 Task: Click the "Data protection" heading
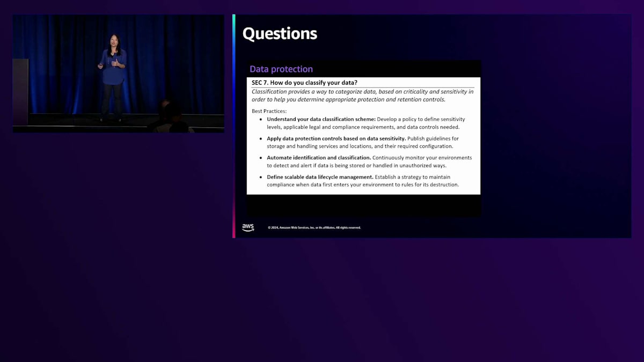click(x=281, y=69)
